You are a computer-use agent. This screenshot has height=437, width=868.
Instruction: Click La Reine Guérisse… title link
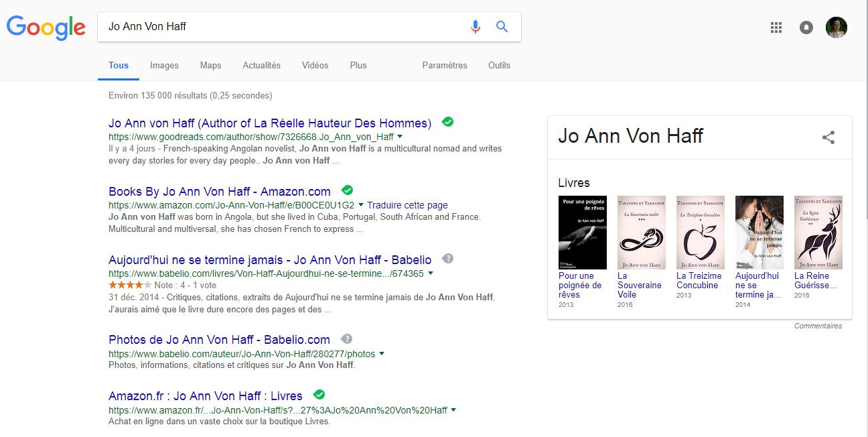coord(816,280)
